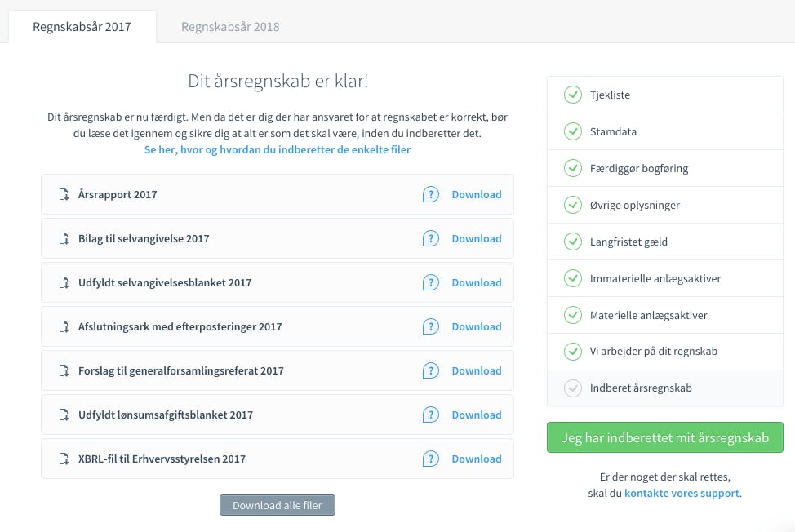
Task: Open kontakte vores support link
Action: pos(682,494)
